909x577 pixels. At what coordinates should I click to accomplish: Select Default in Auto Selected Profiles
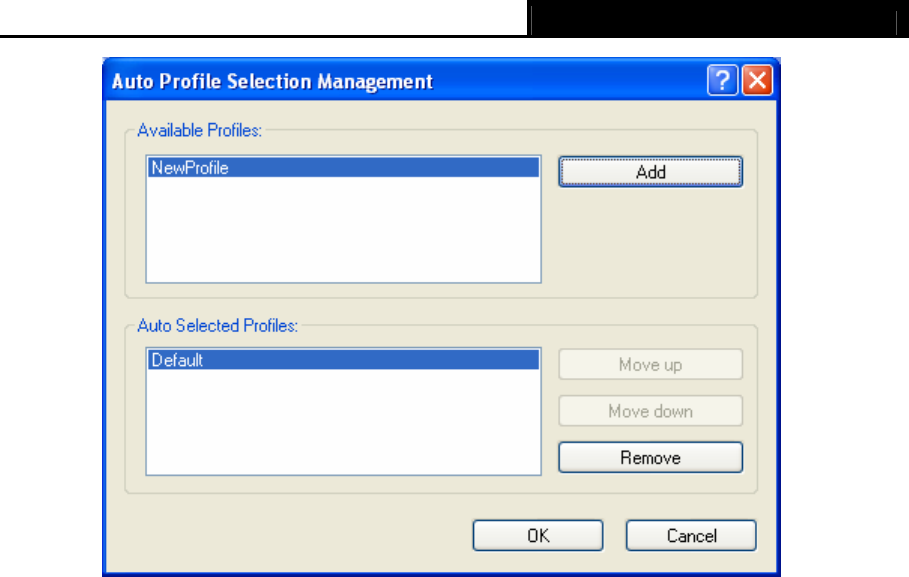pos(343,360)
